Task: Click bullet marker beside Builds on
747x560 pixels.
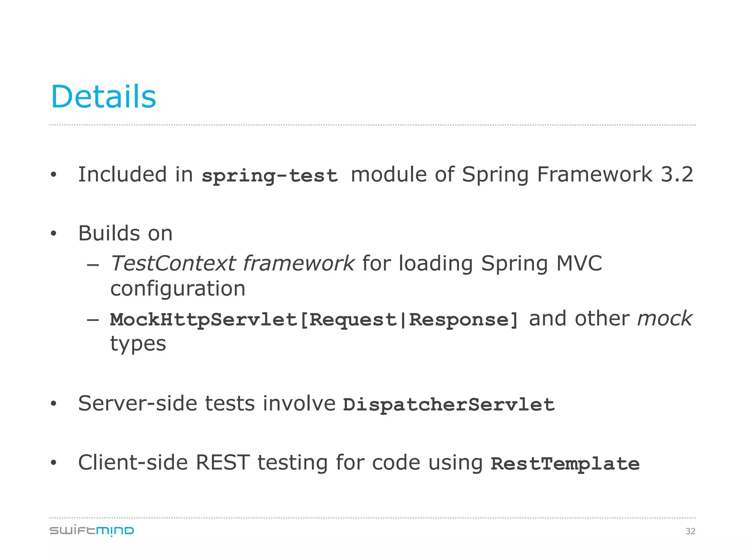Action: pos(54,233)
